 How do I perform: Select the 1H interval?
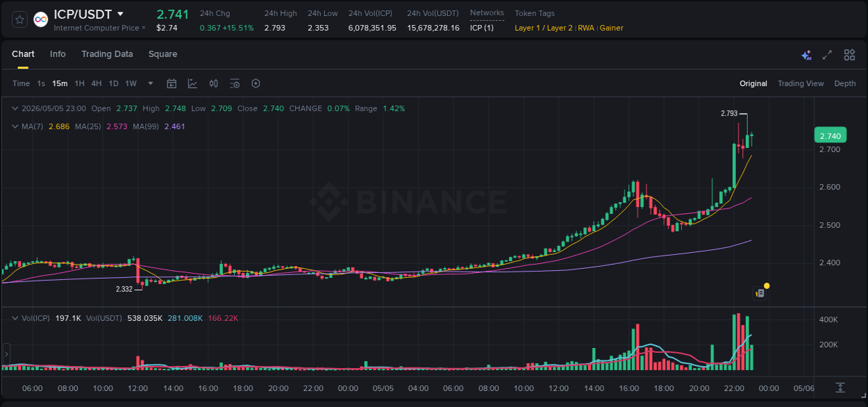(x=80, y=83)
